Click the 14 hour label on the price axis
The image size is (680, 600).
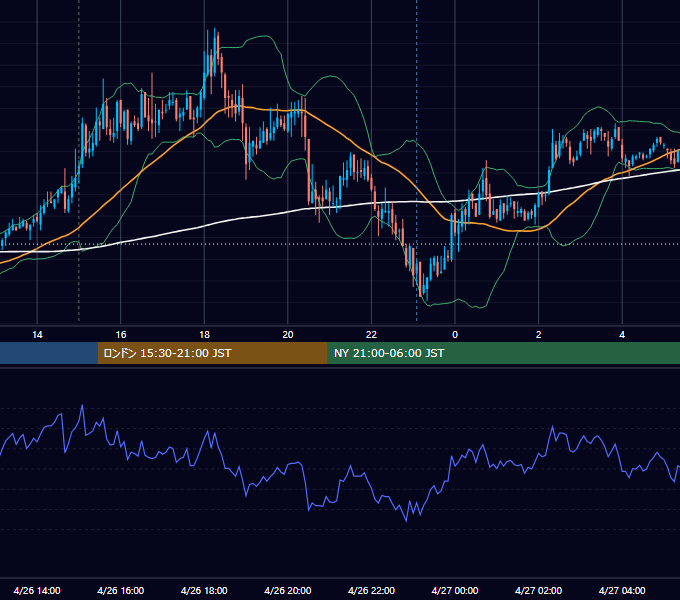pos(37,335)
